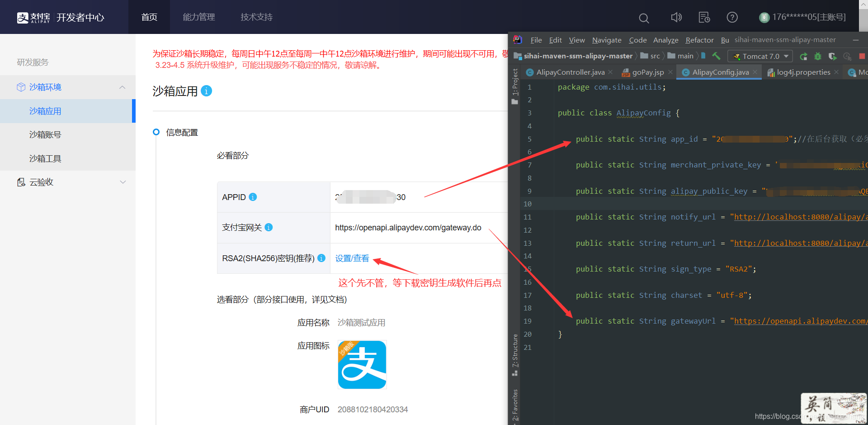Close the goPay.jsp editor tab
The image size is (868, 425).
click(x=670, y=72)
